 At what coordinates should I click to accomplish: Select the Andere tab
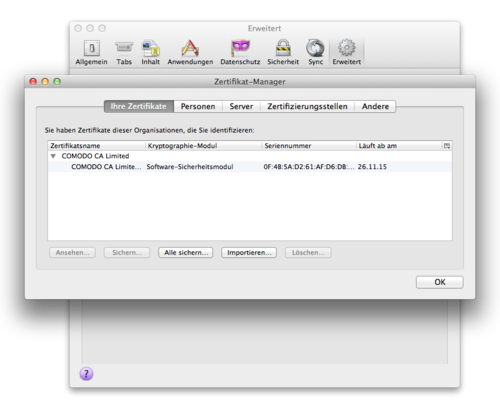pos(375,106)
